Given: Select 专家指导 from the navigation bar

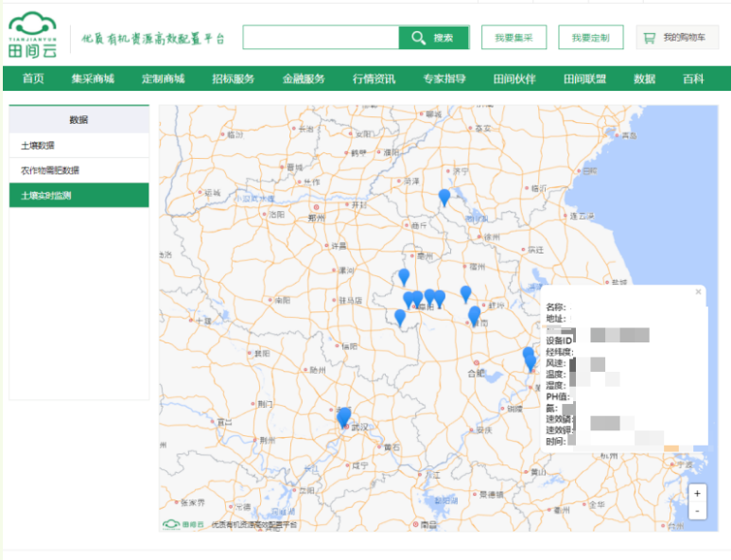Looking at the screenshot, I should point(444,79).
